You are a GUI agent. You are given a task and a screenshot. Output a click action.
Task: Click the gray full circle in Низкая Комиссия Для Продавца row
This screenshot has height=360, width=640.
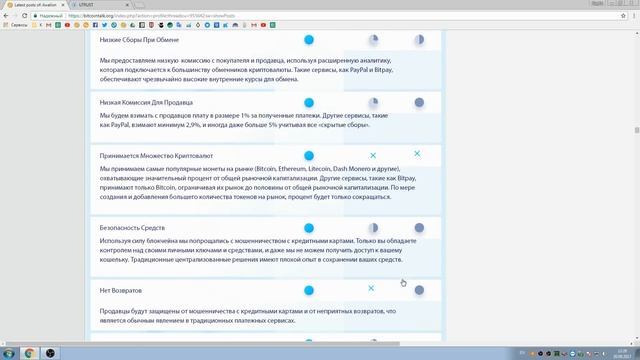coord(419,102)
